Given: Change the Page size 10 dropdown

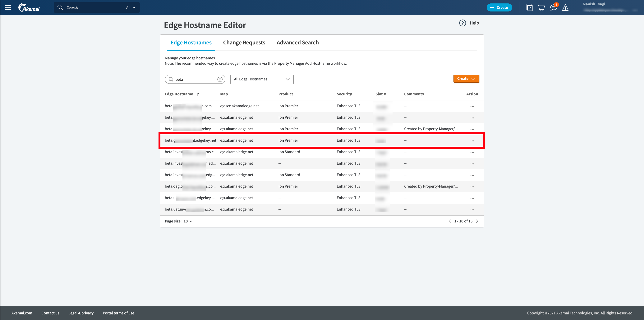Looking at the screenshot, I should (x=188, y=221).
